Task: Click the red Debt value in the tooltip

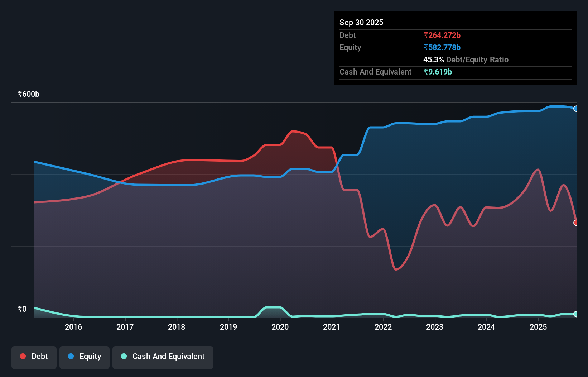Action: 442,35
